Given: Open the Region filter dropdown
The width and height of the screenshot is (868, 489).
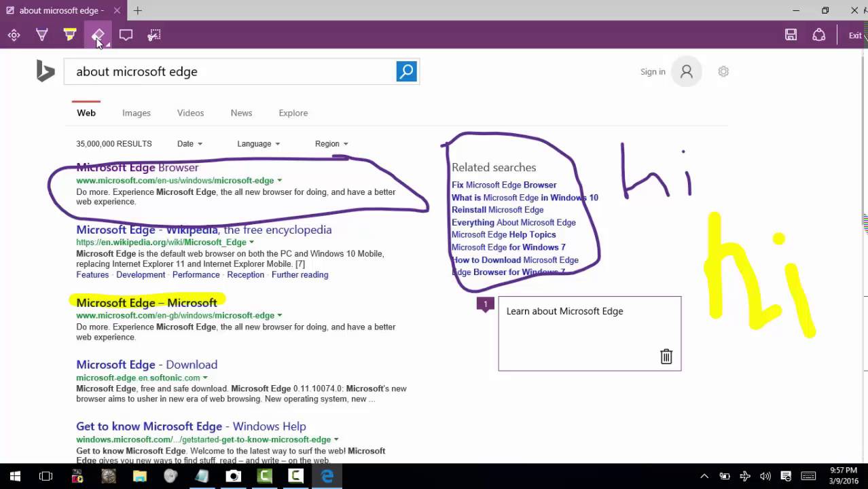Looking at the screenshot, I should coord(331,143).
